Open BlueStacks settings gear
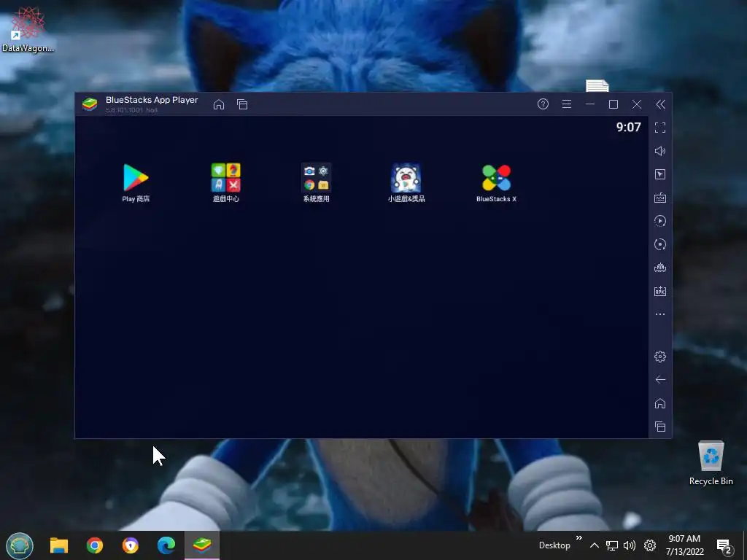Screen dimensions: 747x560 (x=659, y=356)
